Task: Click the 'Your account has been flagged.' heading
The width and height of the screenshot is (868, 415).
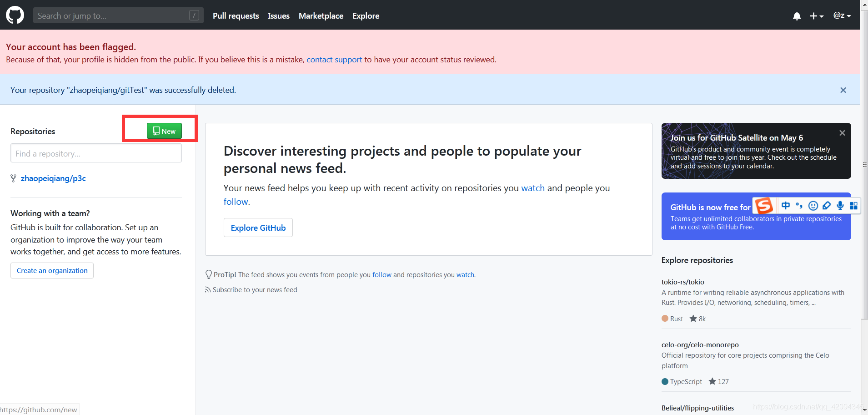Action: 71,47
